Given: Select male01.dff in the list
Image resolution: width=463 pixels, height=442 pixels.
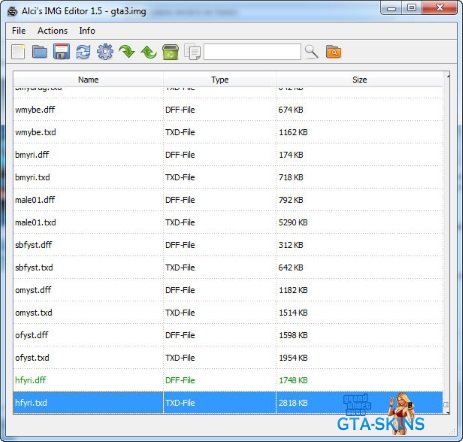Looking at the screenshot, I should pos(228,200).
